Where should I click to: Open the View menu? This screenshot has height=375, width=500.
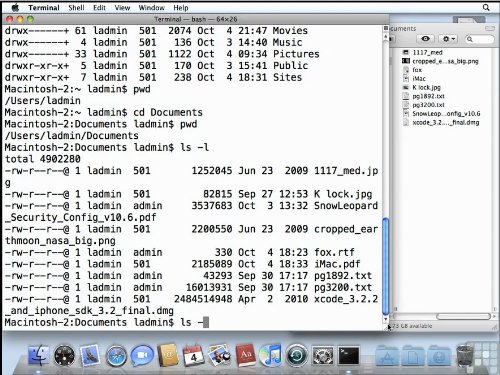click(122, 8)
